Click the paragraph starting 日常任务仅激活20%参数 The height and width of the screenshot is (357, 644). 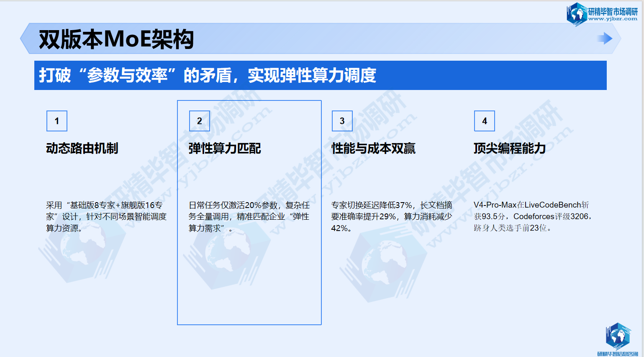pyautogui.click(x=249, y=216)
